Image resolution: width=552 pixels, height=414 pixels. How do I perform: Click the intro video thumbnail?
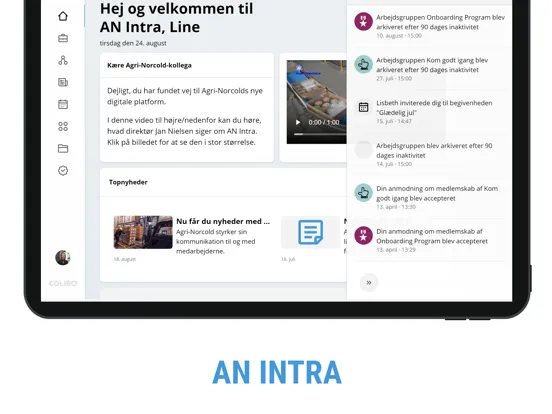pos(316,102)
